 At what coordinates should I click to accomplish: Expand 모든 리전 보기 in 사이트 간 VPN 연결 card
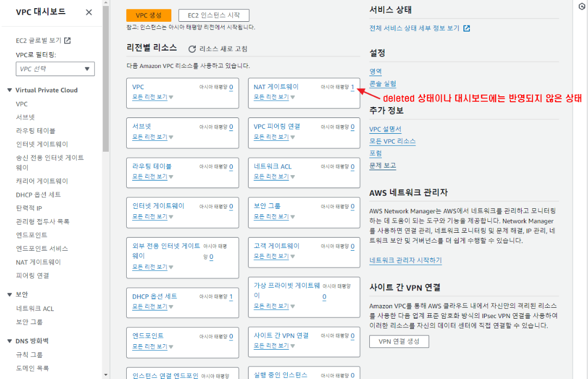pyautogui.click(x=274, y=346)
